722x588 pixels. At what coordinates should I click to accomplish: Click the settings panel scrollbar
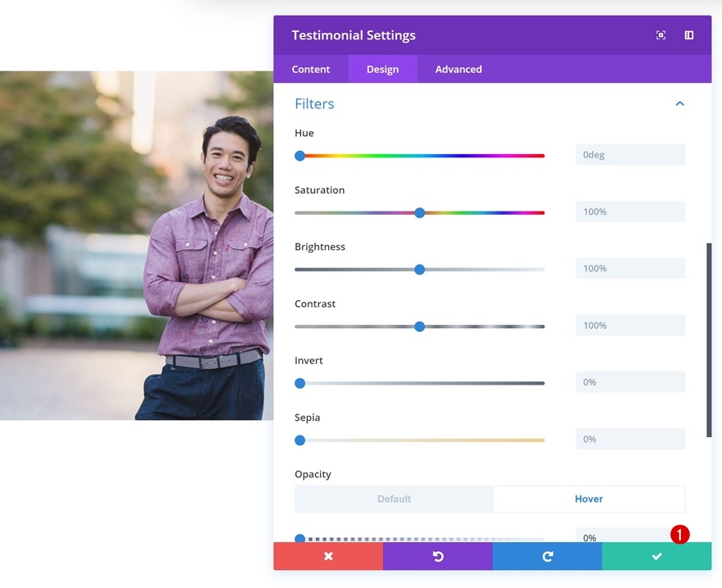(708, 336)
